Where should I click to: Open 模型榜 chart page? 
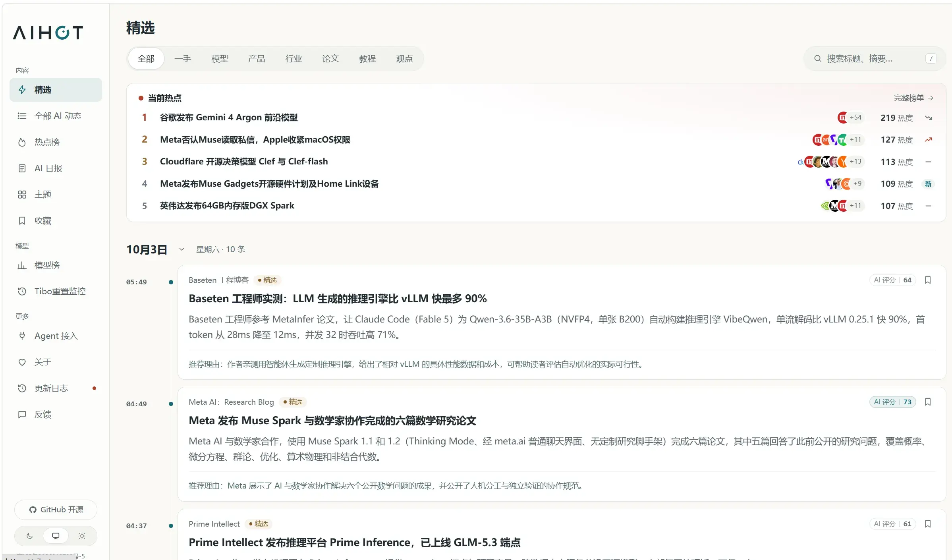click(x=56, y=265)
